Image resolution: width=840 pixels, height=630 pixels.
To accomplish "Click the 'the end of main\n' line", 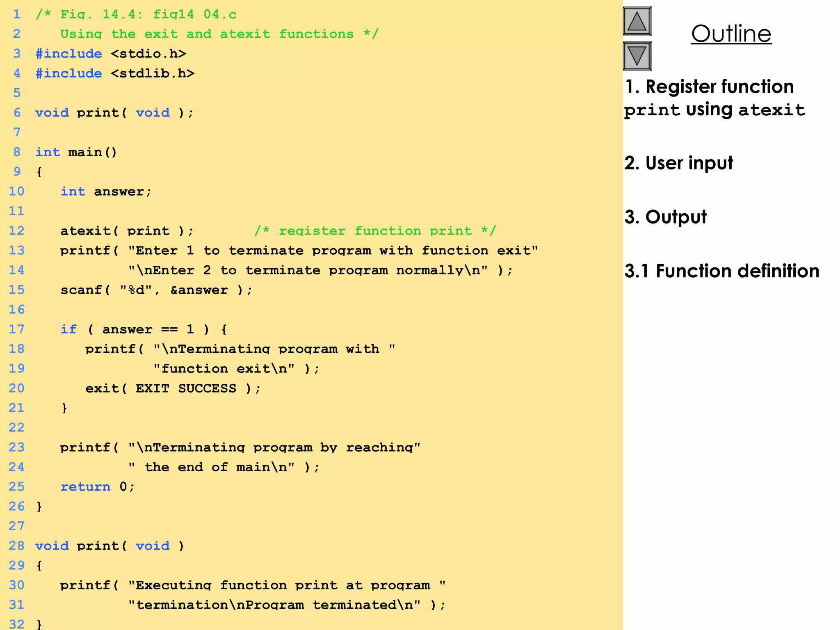I will [224, 467].
